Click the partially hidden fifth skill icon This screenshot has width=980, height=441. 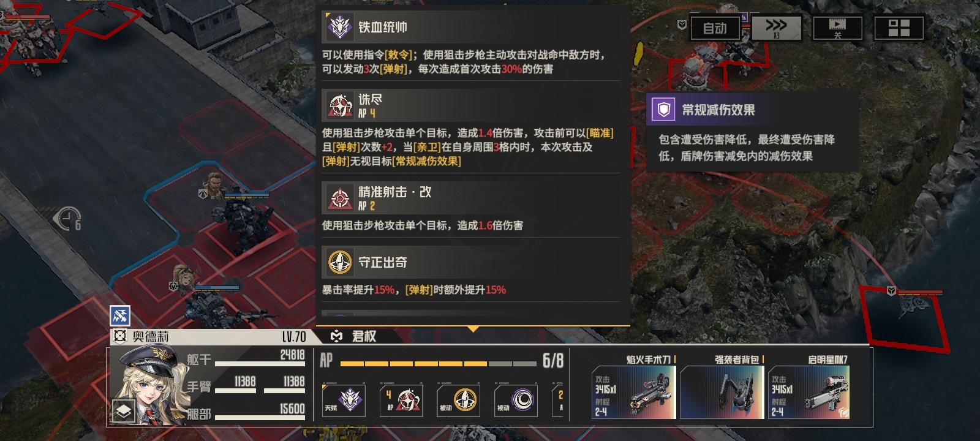pyautogui.click(x=558, y=401)
